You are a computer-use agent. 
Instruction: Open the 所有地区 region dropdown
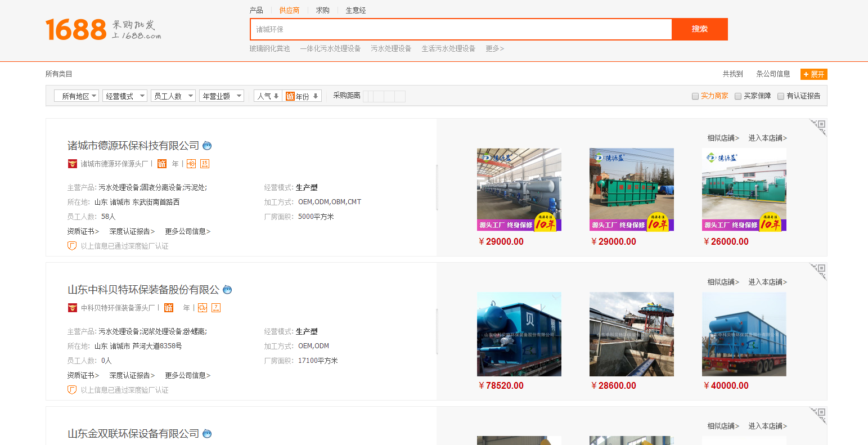point(77,96)
